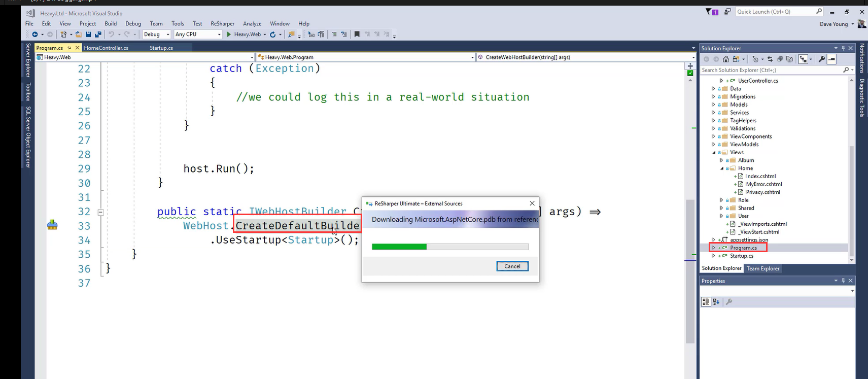Click the New Project toolbar icon

pyautogui.click(x=63, y=35)
